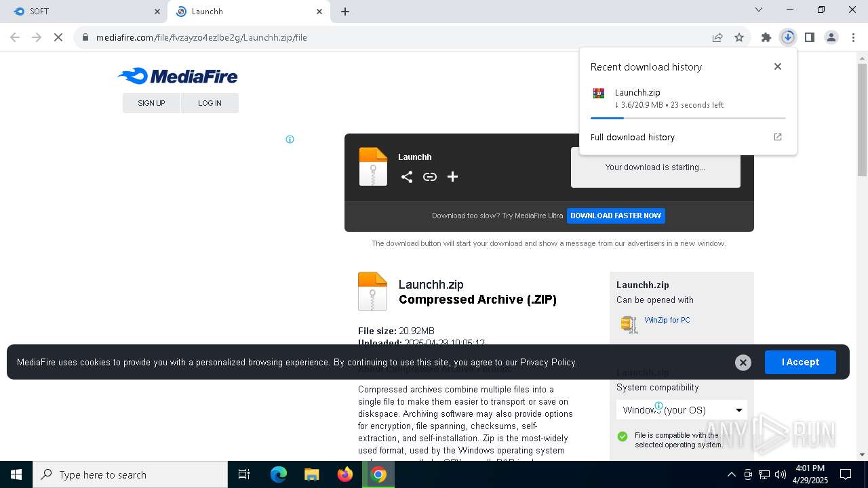
Task: Open full download history external icon
Action: click(778, 137)
